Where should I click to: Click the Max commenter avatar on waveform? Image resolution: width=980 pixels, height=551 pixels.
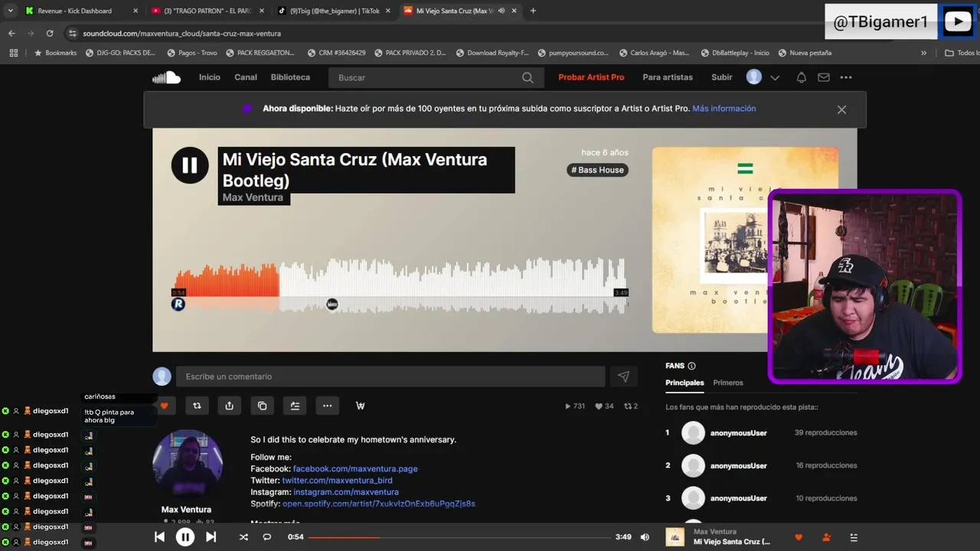click(x=332, y=305)
